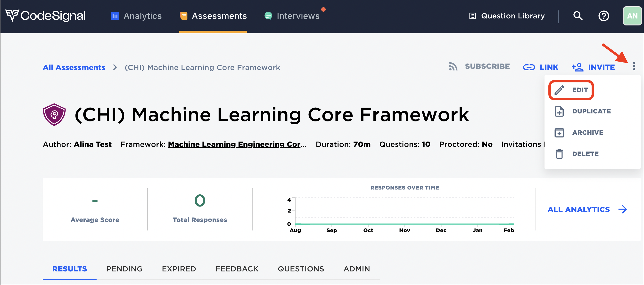This screenshot has height=285, width=644.
Task: Click the purple shield assessment badge
Action: (x=54, y=115)
